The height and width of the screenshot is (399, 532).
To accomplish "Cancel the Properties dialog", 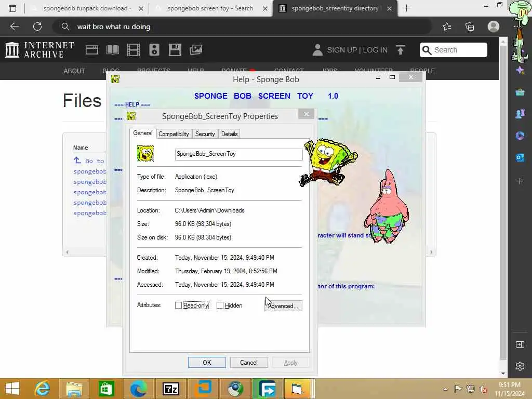I will pyautogui.click(x=249, y=362).
